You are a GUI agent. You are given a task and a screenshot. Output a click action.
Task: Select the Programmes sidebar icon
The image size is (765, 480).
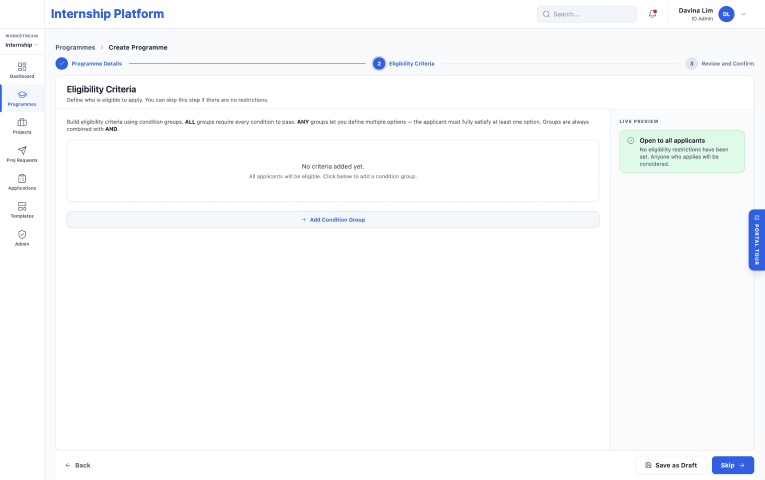[x=22, y=98]
